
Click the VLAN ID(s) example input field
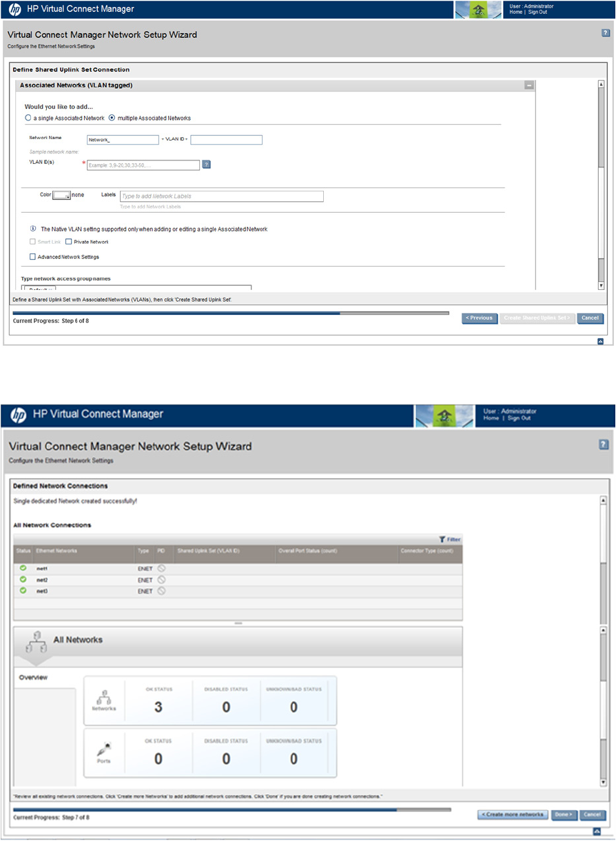(143, 165)
